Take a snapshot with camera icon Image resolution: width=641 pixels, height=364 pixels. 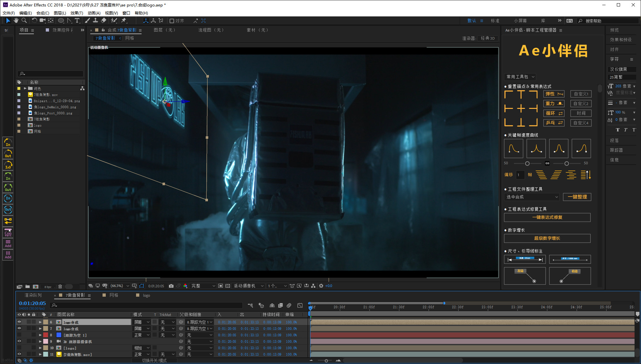(171, 286)
